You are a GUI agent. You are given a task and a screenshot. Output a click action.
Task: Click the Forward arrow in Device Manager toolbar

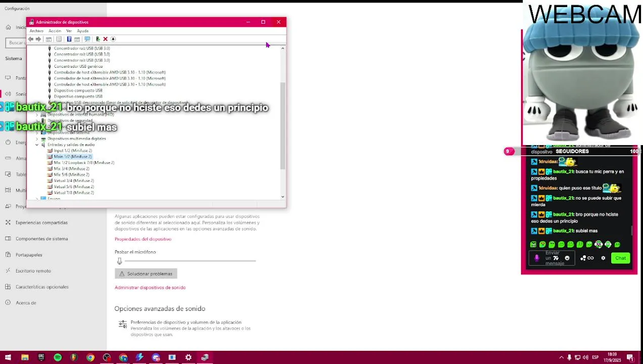coord(38,39)
